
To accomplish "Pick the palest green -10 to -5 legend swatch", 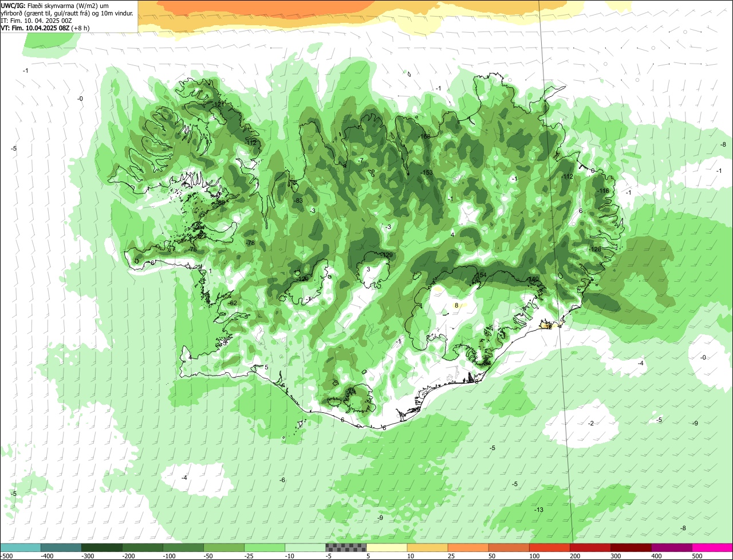I will point(305,547).
